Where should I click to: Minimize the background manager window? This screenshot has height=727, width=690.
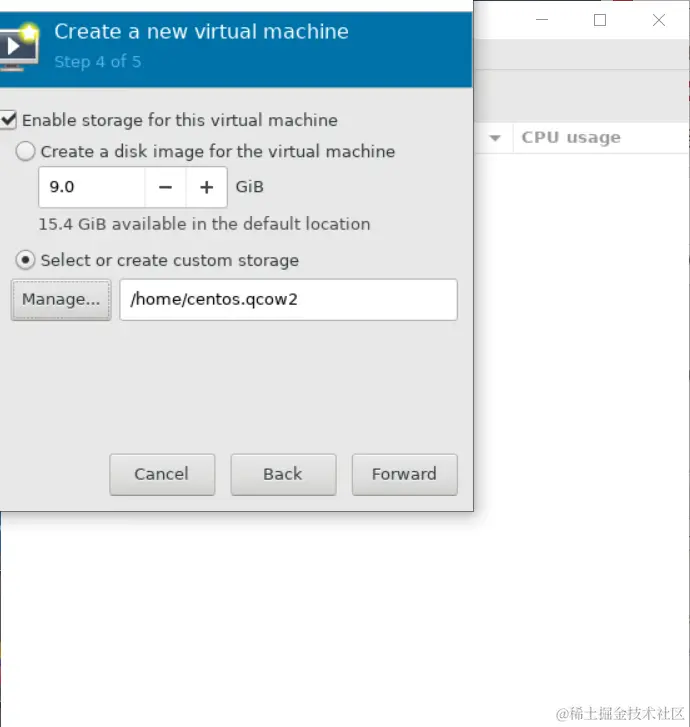pyautogui.click(x=542, y=20)
